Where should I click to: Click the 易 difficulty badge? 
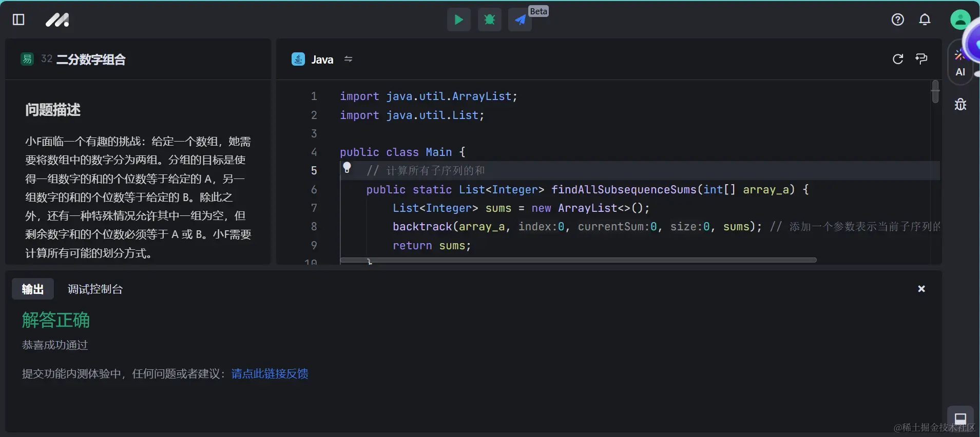click(x=27, y=59)
